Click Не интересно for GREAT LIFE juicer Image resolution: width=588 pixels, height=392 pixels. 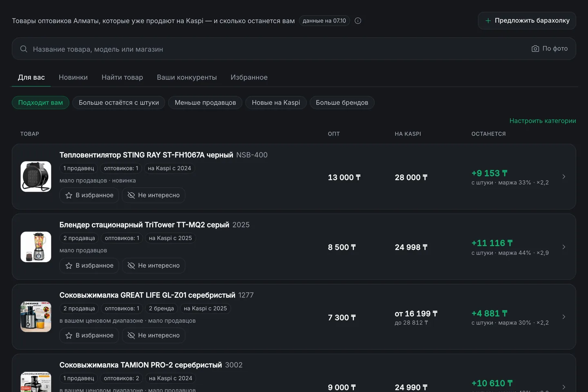pos(154,335)
